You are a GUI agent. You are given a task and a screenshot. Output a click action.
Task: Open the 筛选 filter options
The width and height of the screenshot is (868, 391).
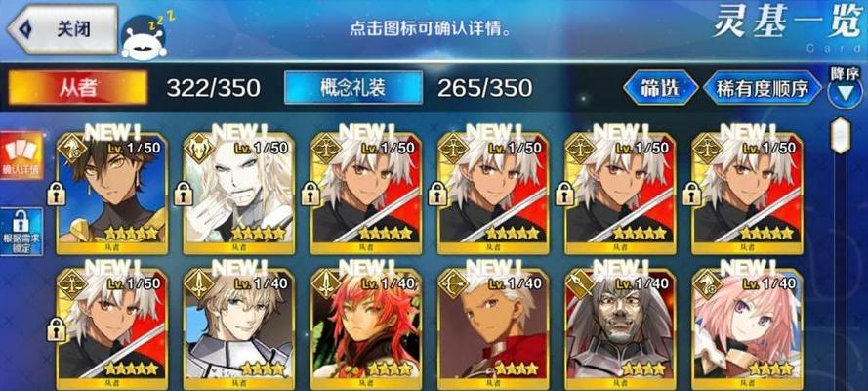pos(660,88)
